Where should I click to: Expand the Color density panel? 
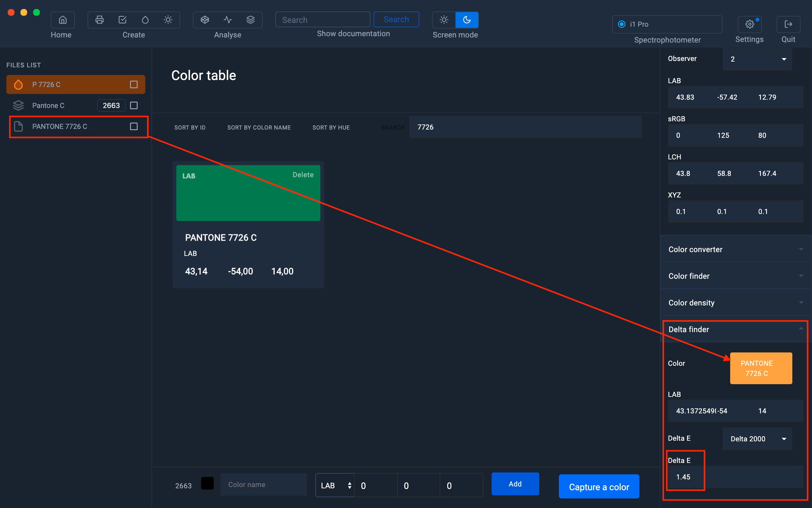(x=736, y=302)
